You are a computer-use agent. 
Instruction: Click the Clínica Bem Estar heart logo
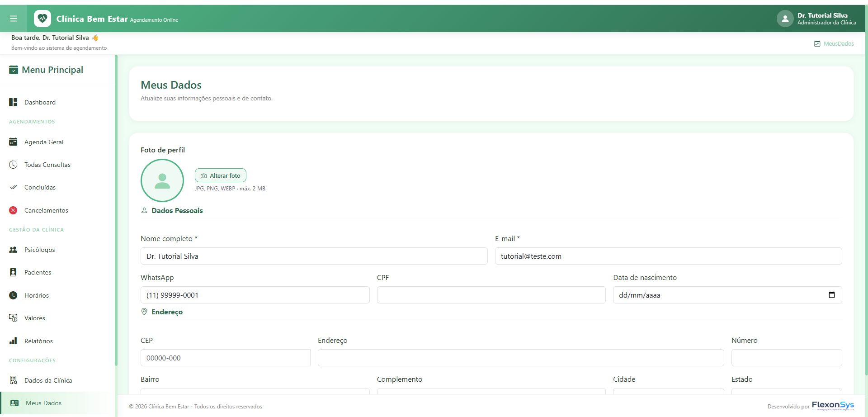(x=42, y=19)
